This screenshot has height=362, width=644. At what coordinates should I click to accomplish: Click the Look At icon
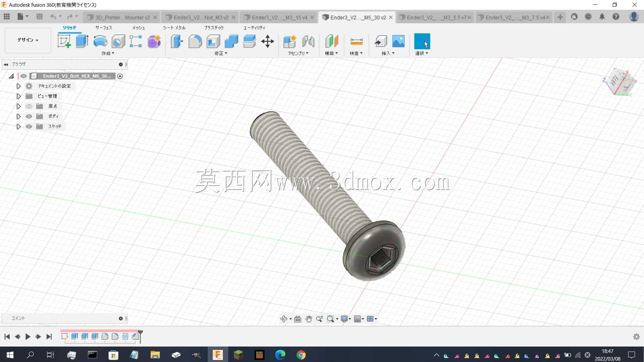click(298, 319)
